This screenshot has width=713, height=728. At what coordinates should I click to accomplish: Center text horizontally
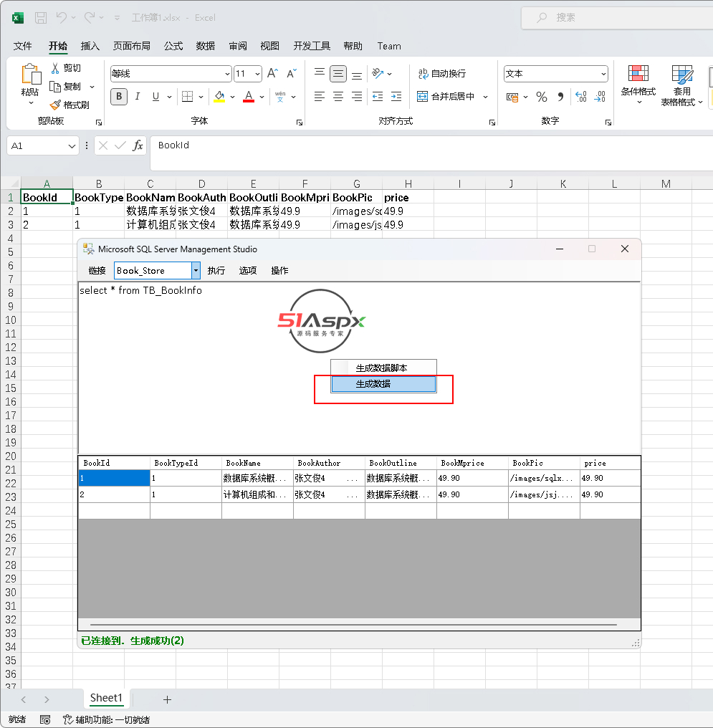[338, 97]
